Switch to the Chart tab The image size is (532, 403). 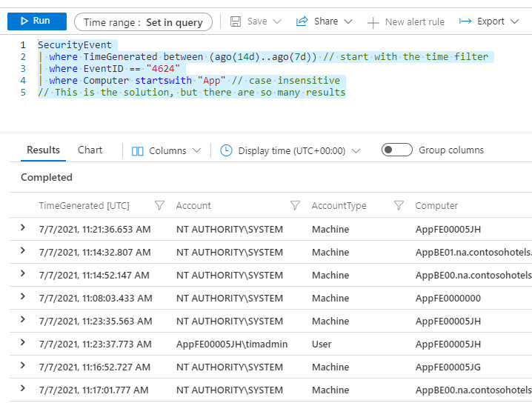[90, 150]
